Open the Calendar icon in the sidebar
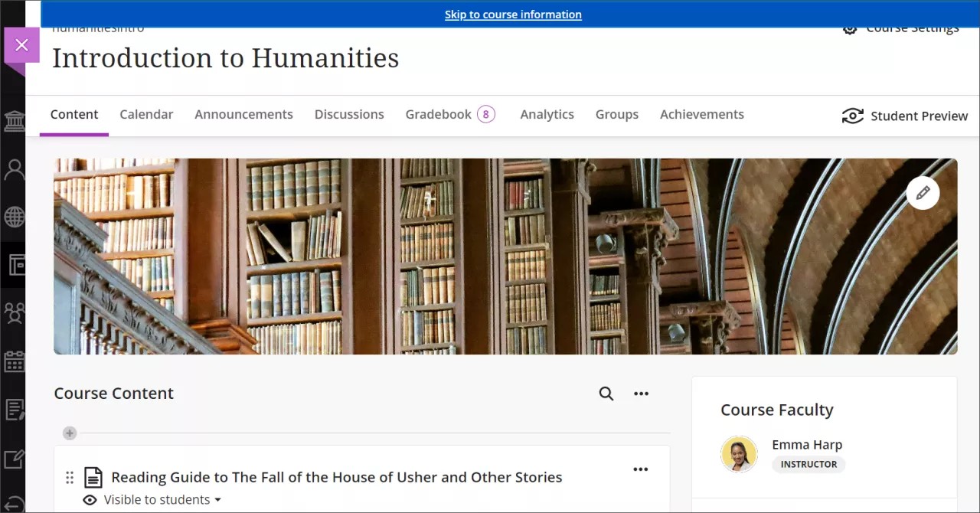980x513 pixels. tap(14, 361)
